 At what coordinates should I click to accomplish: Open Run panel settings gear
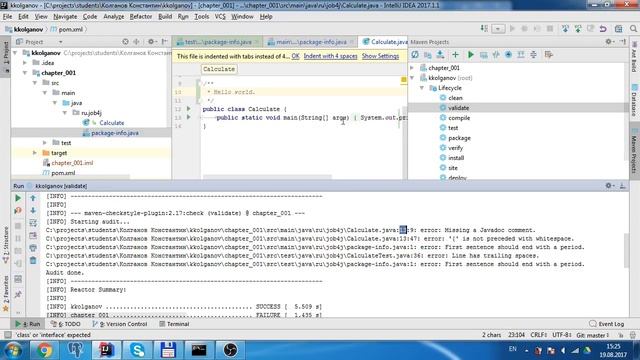point(609,186)
